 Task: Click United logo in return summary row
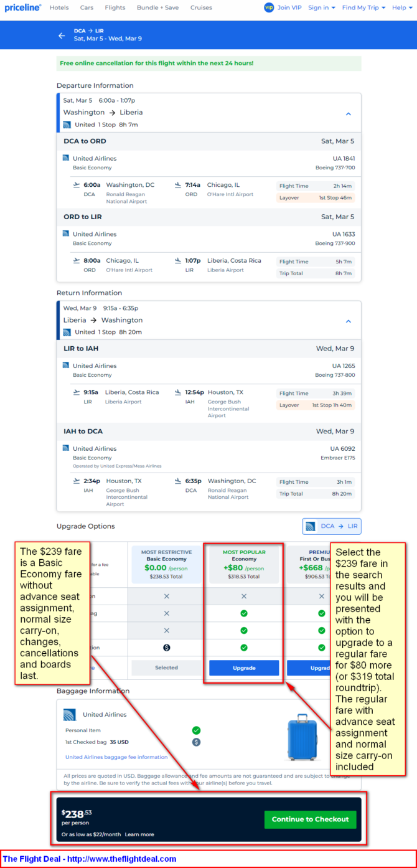[67, 332]
